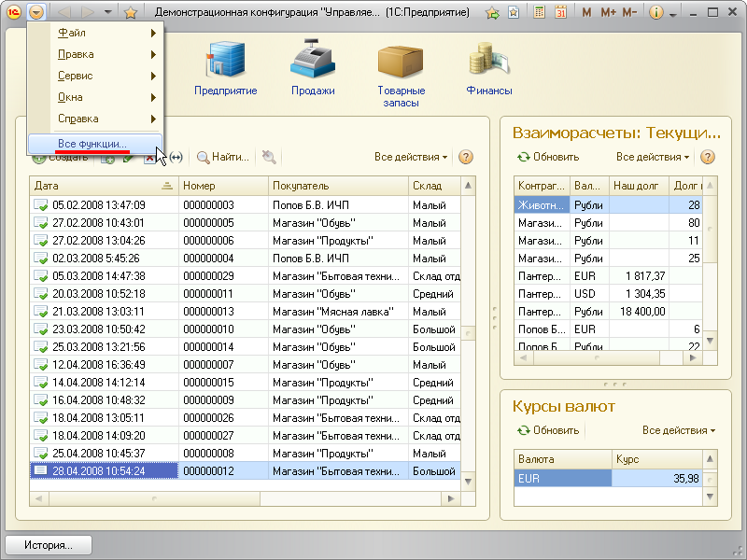Open the calendar icon in title bar

560,12
